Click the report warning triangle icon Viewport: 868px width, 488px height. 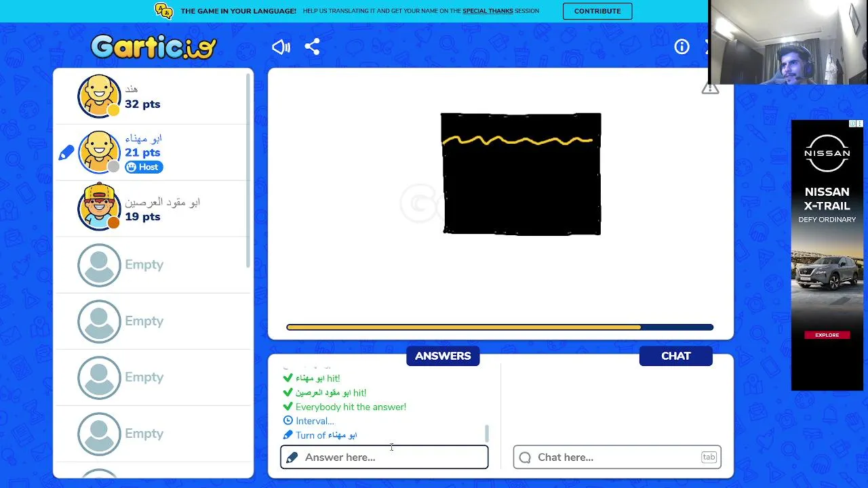[710, 88]
